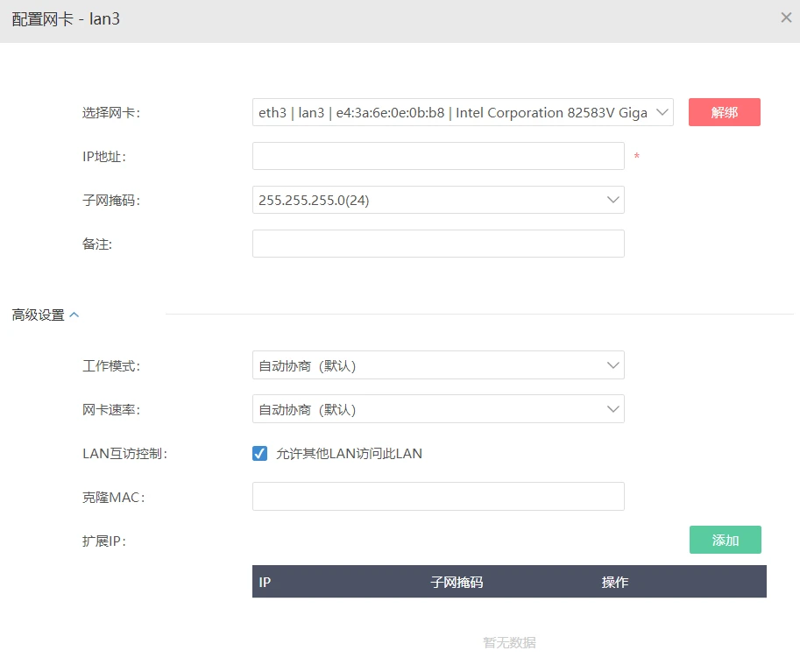Click the 子网掩码 column header in table

pos(457,583)
